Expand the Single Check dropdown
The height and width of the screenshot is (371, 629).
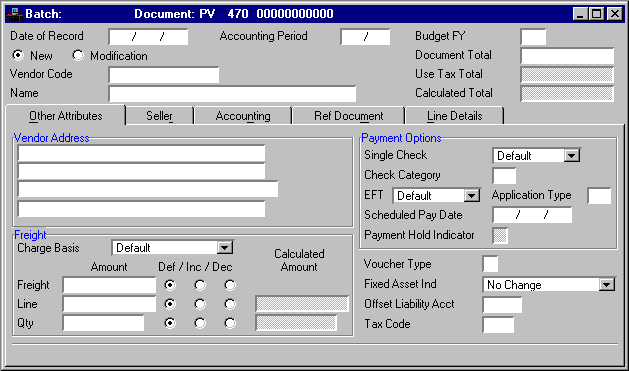coord(571,156)
